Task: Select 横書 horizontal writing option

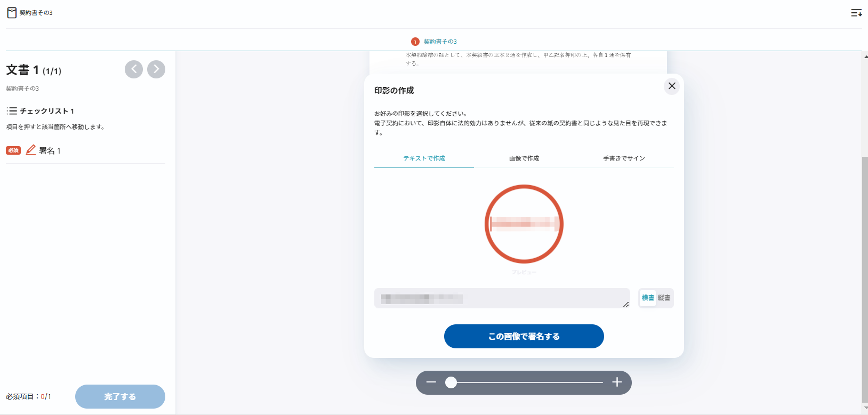Action: 648,298
